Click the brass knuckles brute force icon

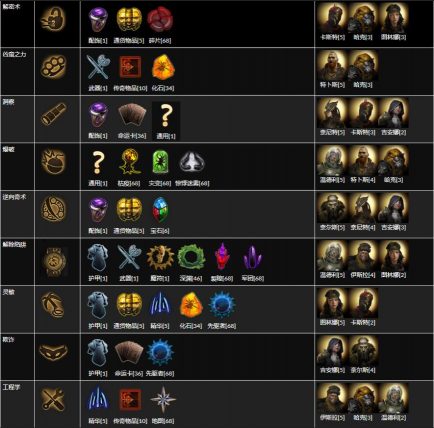(x=54, y=66)
